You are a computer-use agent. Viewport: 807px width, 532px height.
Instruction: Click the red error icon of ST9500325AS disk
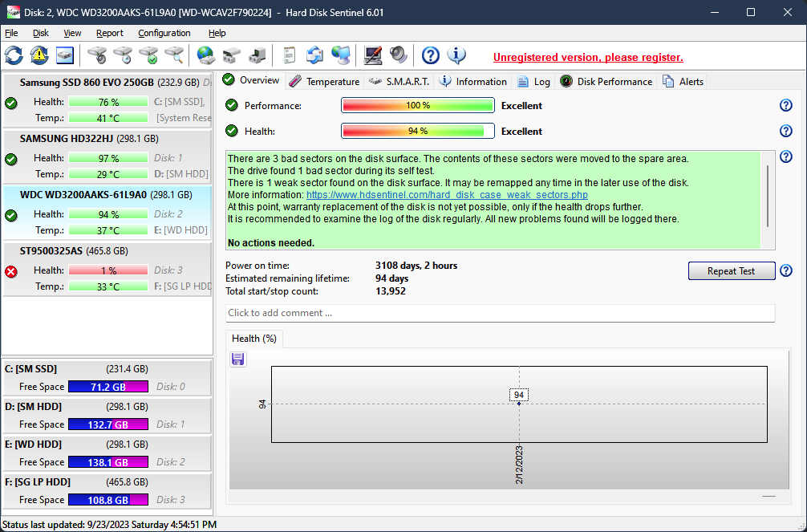[10, 271]
